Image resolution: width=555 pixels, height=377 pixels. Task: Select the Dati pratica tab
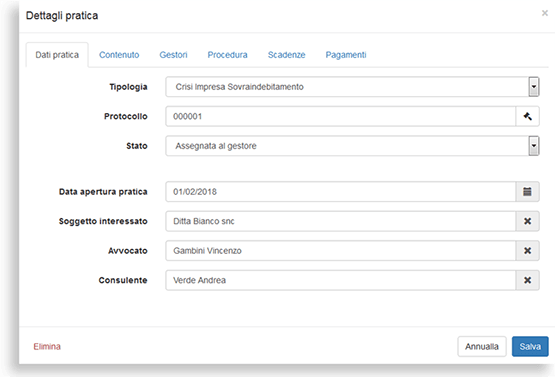[x=57, y=55]
